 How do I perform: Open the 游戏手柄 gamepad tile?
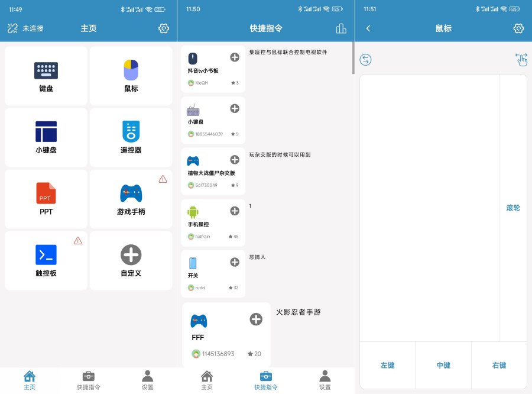point(131,199)
